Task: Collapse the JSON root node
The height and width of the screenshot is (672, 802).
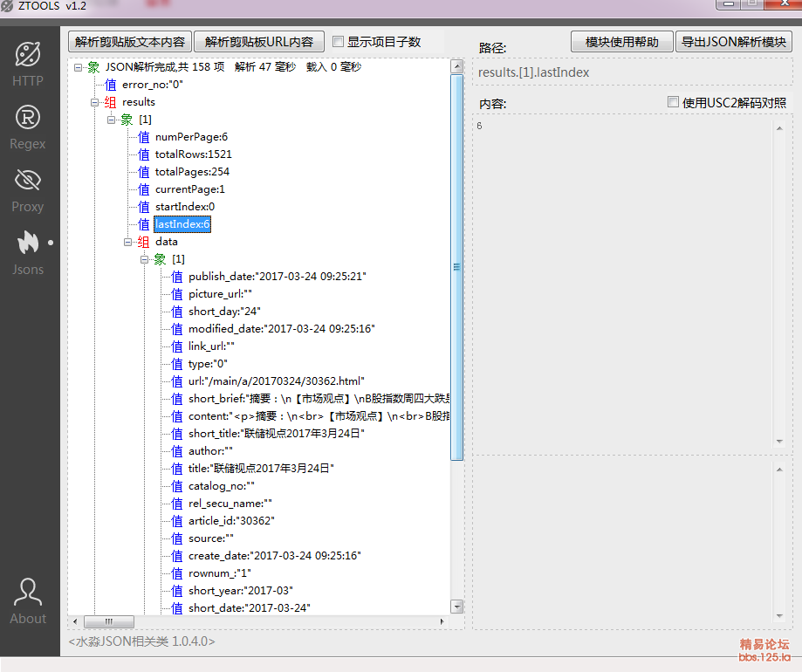Action: (78, 67)
